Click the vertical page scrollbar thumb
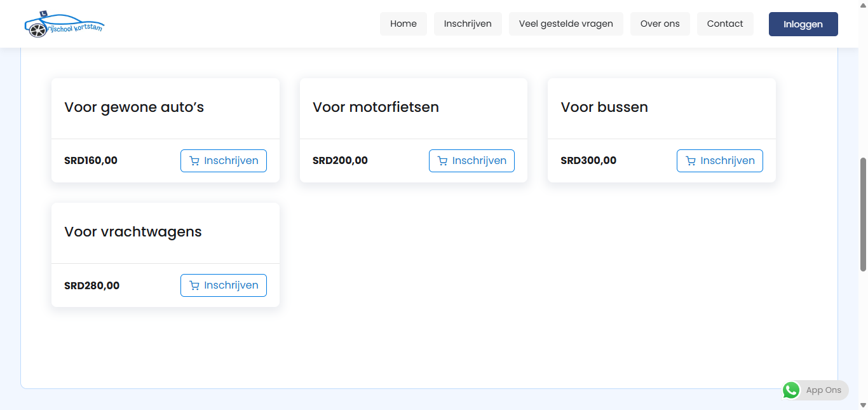This screenshot has height=410, width=868. coord(863,214)
